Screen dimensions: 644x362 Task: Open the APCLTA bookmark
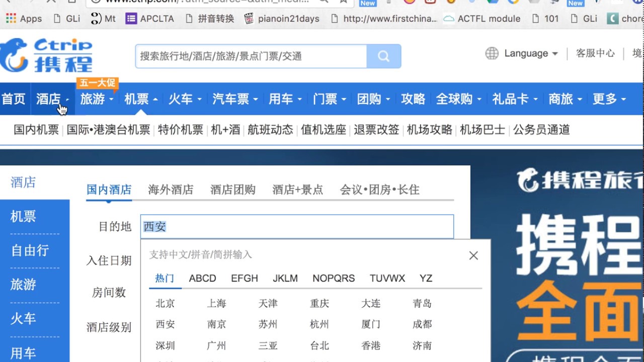(150, 19)
